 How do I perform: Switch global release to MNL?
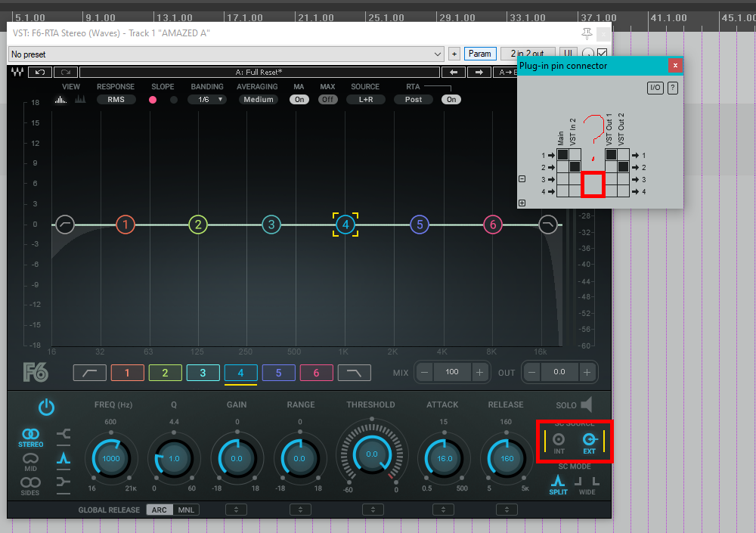point(186,510)
